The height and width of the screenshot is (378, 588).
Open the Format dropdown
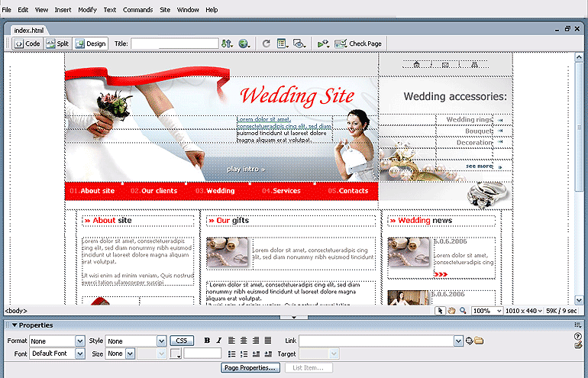click(x=80, y=341)
